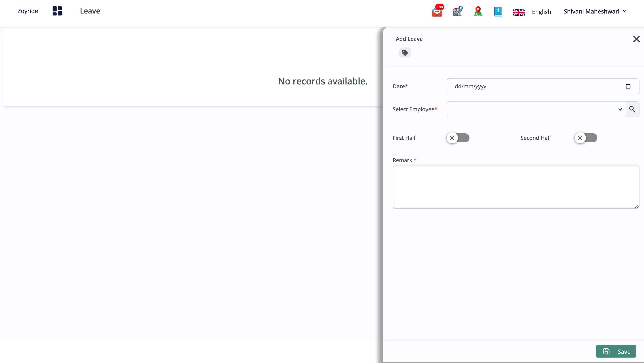Open the blue info book icon
Image resolution: width=644 pixels, height=363 pixels.
tap(498, 11)
